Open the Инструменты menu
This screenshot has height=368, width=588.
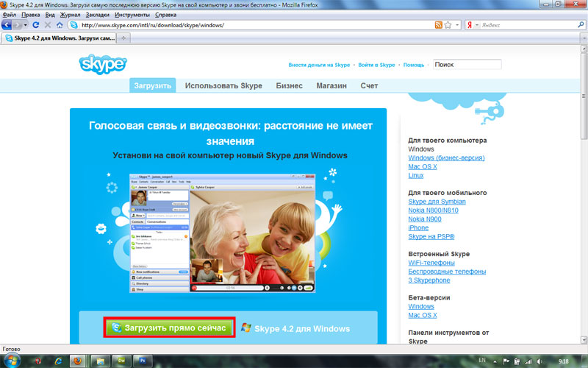(132, 15)
